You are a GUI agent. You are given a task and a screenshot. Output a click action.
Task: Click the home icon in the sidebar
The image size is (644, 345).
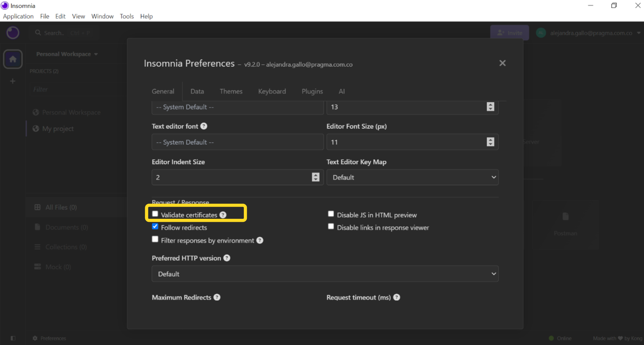click(13, 59)
